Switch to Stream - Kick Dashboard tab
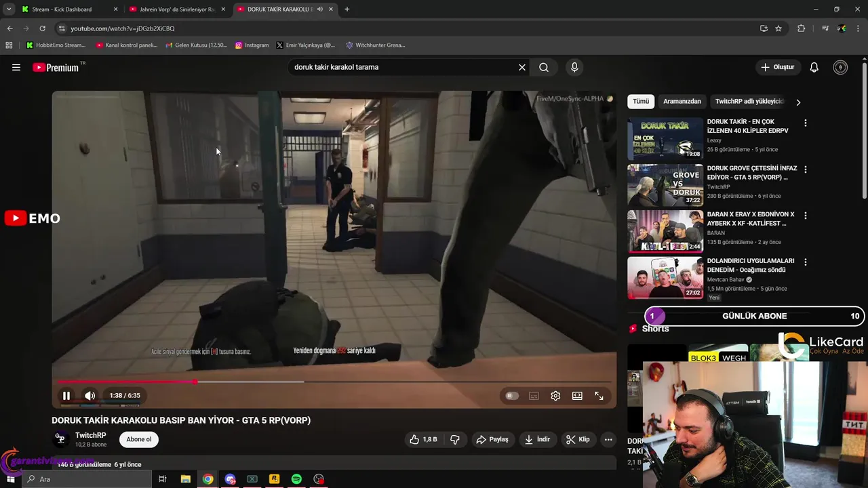Image resolution: width=868 pixels, height=488 pixels. tap(62, 9)
